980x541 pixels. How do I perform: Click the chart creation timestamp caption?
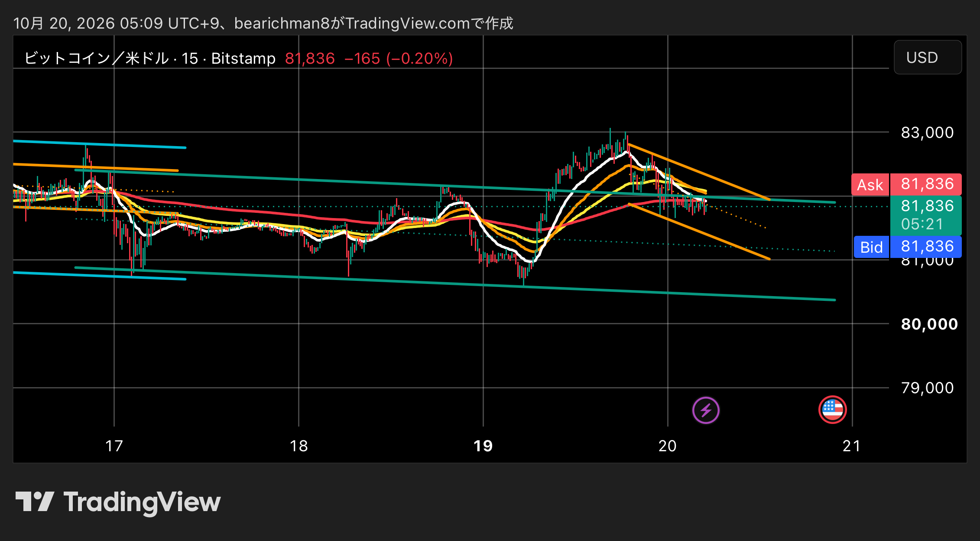(x=263, y=23)
